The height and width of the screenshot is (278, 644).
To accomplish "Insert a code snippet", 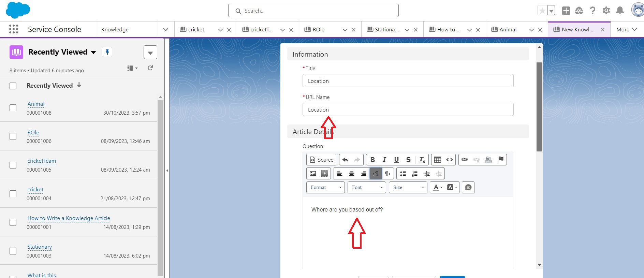I will (x=450, y=160).
